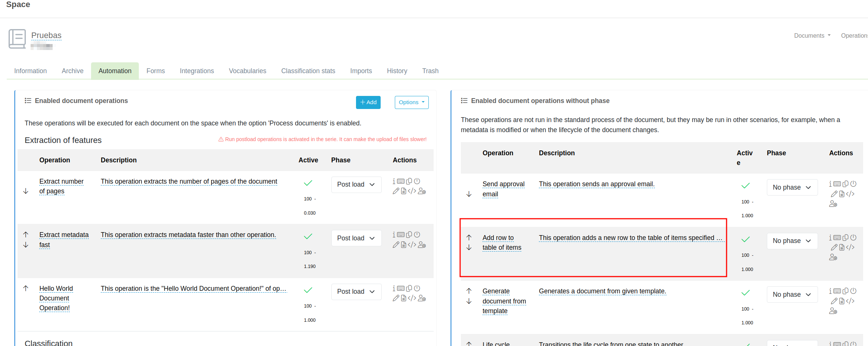Toggle power icon for Add row to table

tap(853, 237)
